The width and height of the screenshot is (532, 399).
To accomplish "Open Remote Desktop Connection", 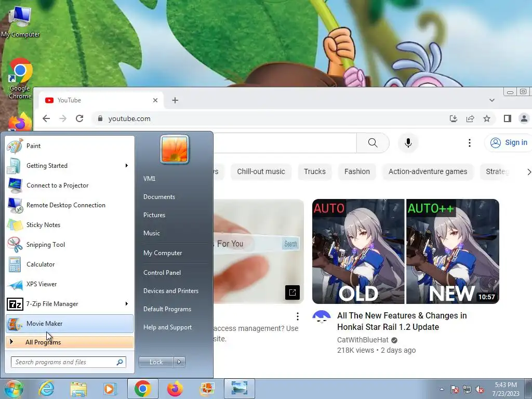I will tap(70, 205).
